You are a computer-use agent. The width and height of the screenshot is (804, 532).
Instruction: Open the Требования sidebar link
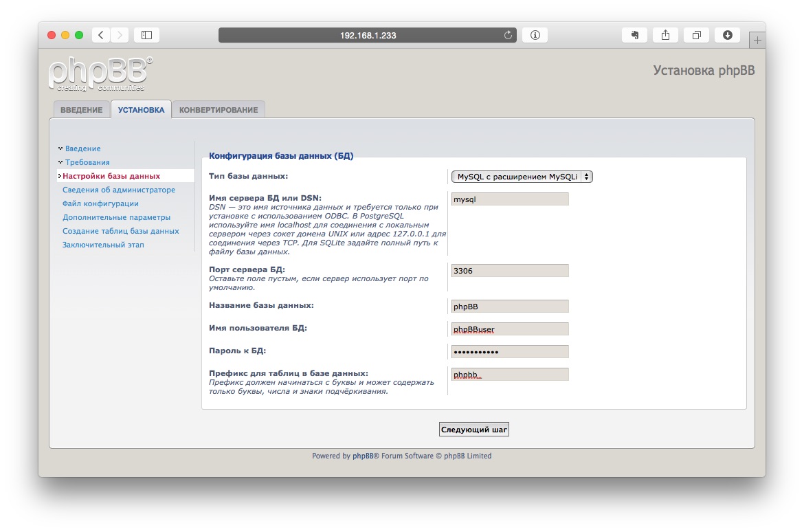tap(87, 162)
